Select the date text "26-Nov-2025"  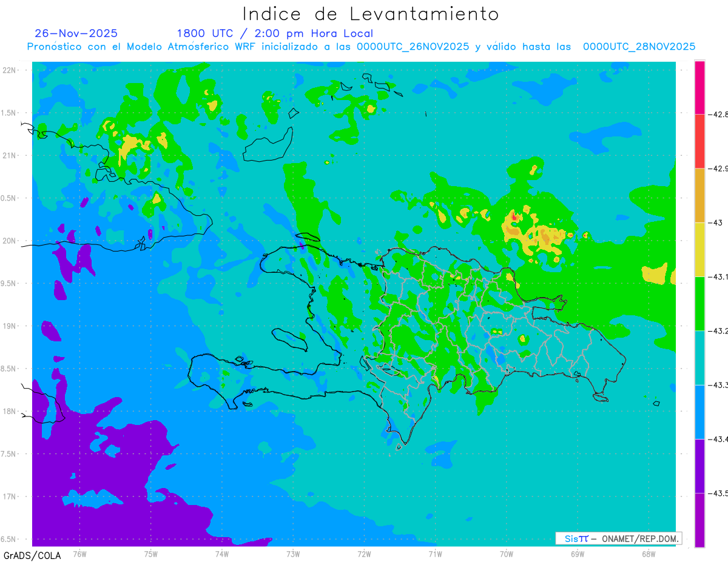pyautogui.click(x=76, y=33)
